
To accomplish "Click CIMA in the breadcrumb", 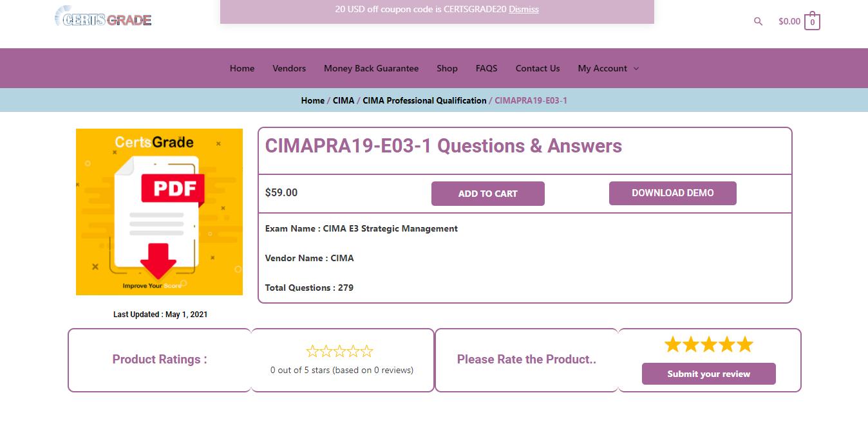I will tap(343, 100).
